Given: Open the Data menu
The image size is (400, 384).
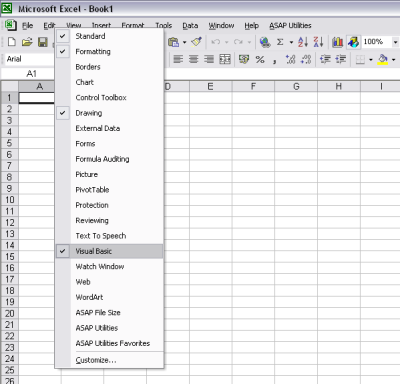Looking at the screenshot, I should (x=190, y=25).
